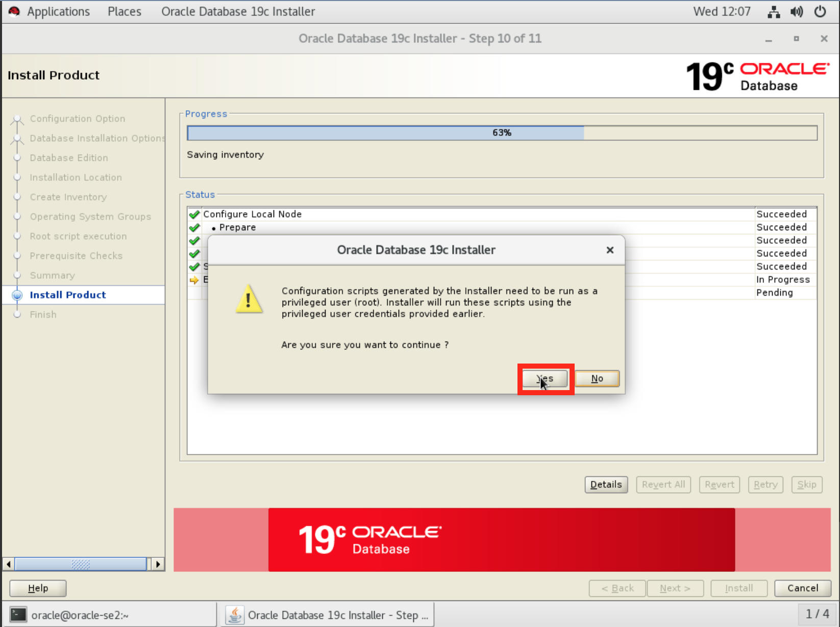Screen dimensions: 840x627
Task: Click the Revert button
Action: [720, 485]
